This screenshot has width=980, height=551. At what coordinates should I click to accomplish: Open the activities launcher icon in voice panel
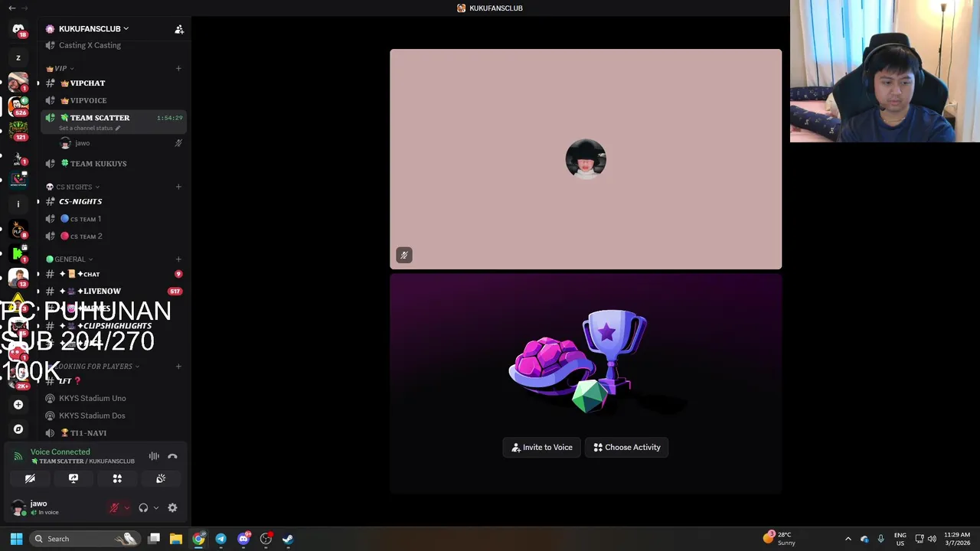click(117, 478)
